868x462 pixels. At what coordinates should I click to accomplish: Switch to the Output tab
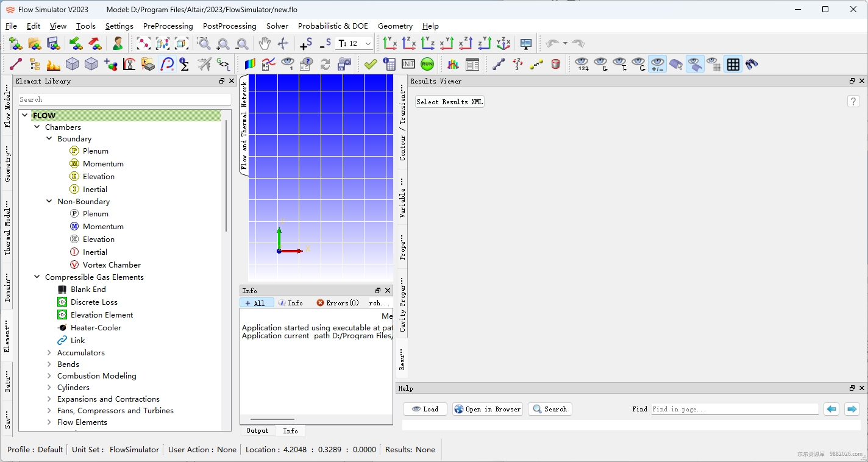click(x=257, y=430)
